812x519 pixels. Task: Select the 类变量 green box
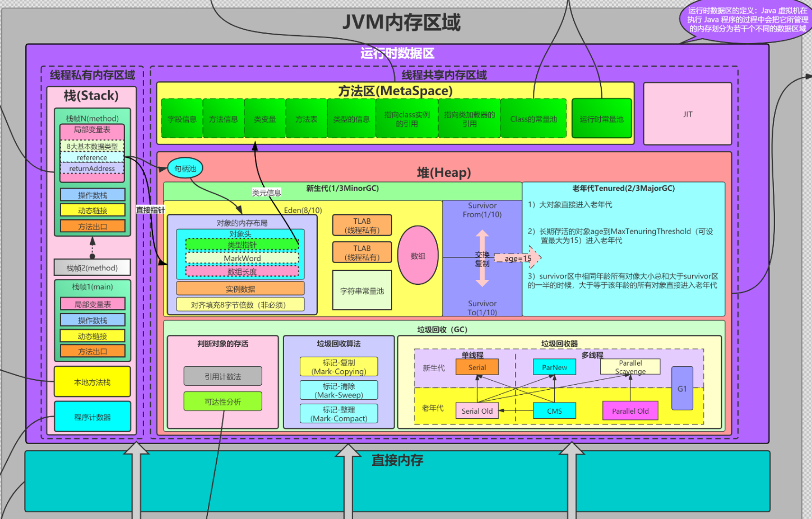point(265,119)
